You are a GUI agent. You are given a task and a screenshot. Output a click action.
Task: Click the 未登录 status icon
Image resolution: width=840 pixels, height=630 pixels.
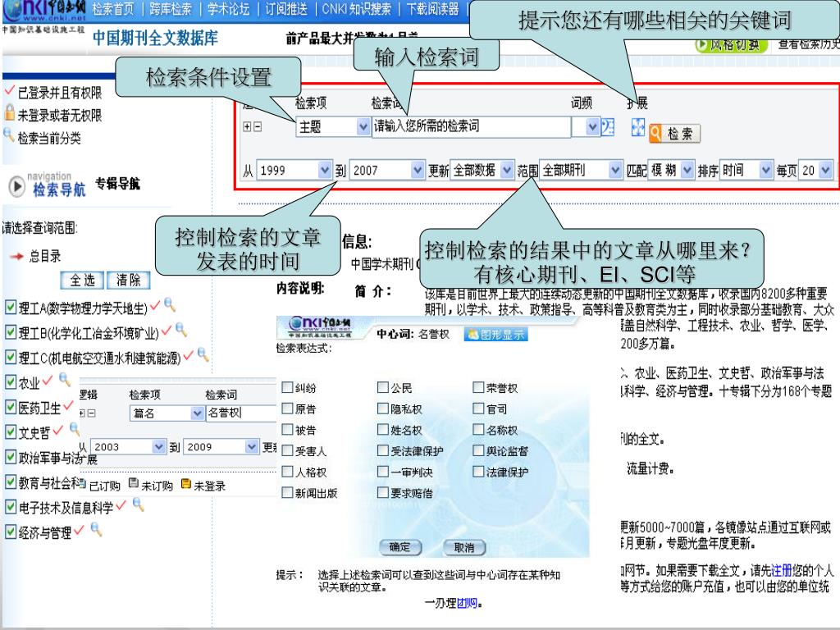[x=186, y=484]
